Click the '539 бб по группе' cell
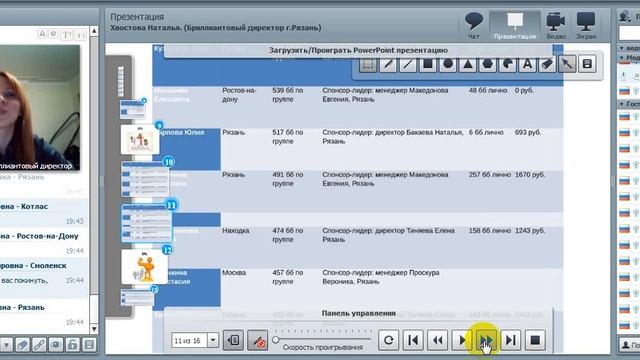This screenshot has height=360, width=640. click(288, 95)
